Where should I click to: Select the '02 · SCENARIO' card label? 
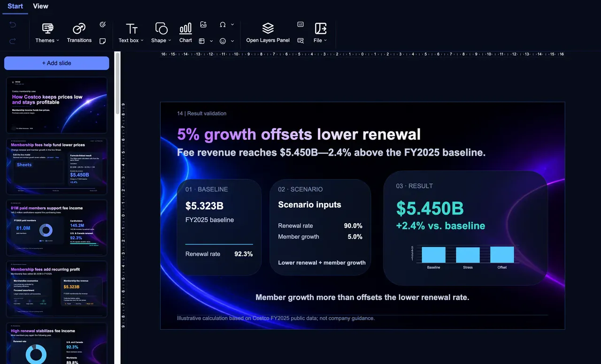tap(300, 190)
